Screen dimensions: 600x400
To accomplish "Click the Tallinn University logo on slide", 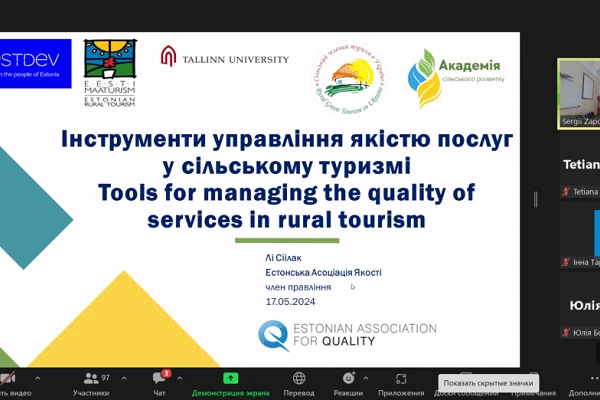I will [225, 60].
